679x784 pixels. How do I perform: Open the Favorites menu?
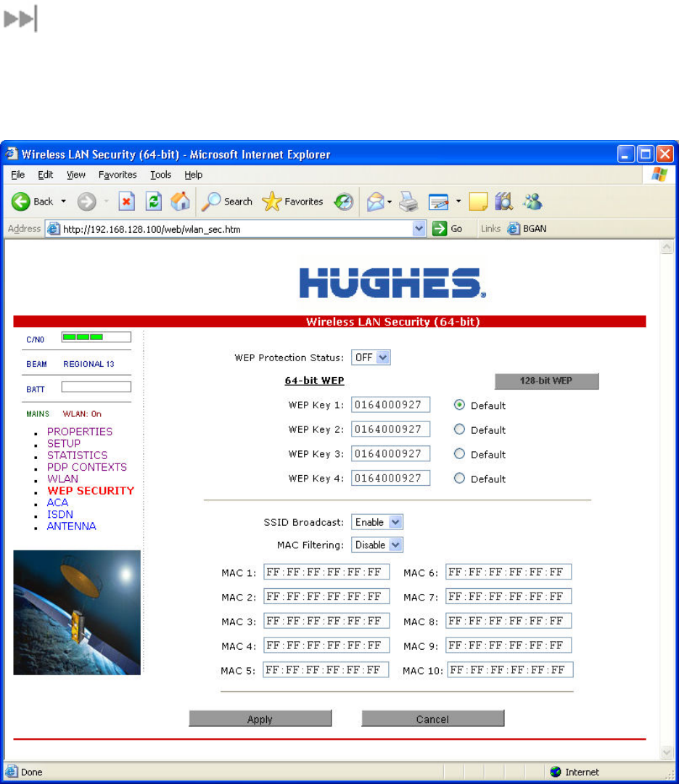pyautogui.click(x=118, y=175)
